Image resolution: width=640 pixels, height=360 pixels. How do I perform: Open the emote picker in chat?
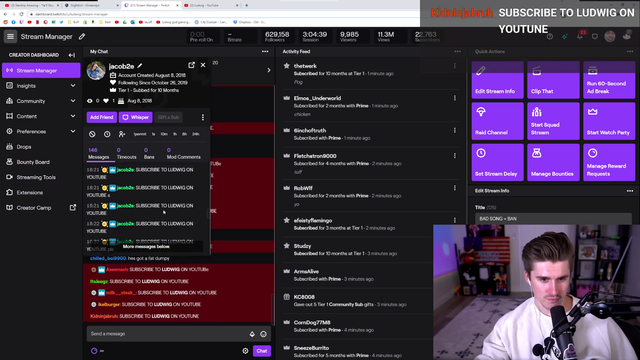(264, 334)
